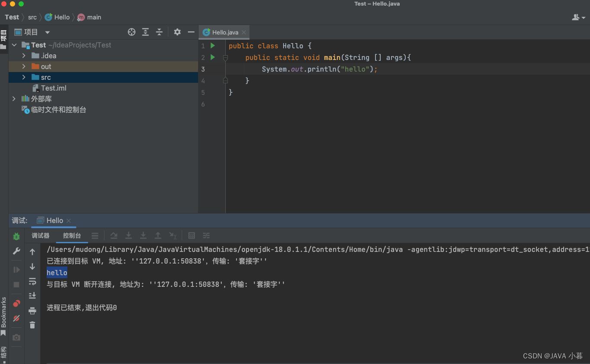Click the layout settings icon beside 控制台 tab
This screenshot has width=590, height=364.
coord(95,235)
